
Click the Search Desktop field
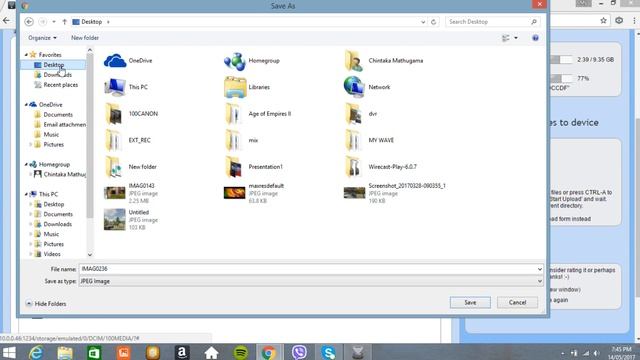pos(492,22)
